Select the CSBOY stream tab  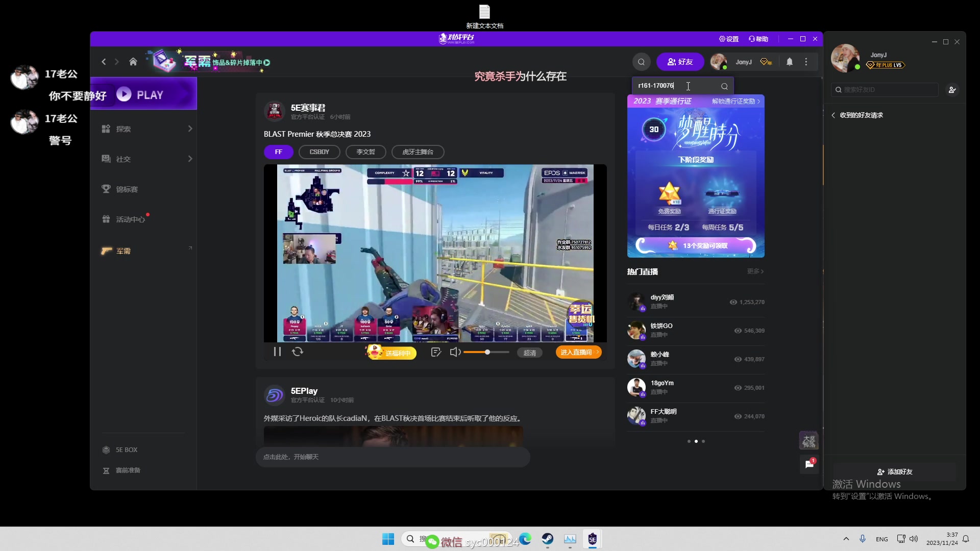click(320, 152)
